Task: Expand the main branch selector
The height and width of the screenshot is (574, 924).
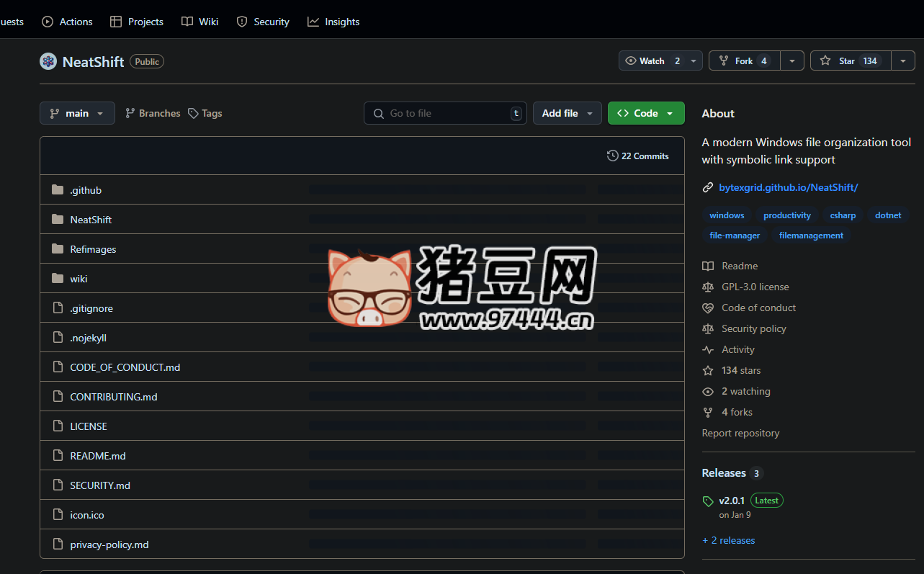Action: pos(77,113)
